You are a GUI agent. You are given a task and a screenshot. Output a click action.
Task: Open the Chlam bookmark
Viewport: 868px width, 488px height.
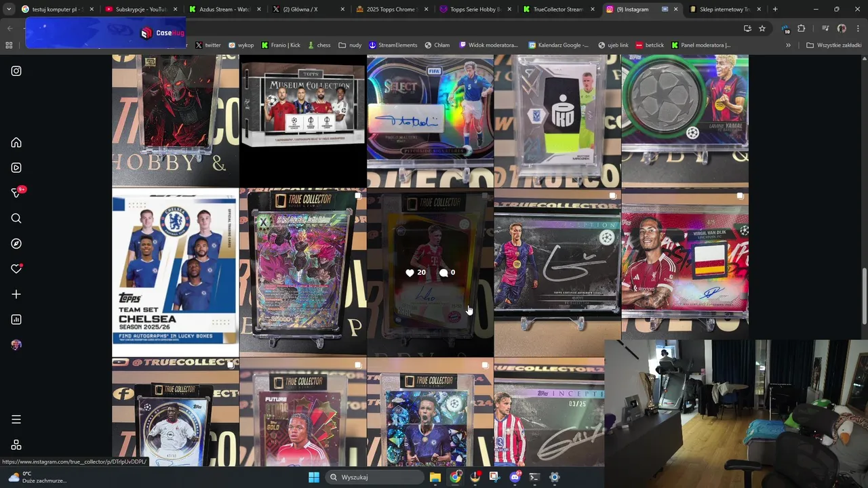click(437, 45)
